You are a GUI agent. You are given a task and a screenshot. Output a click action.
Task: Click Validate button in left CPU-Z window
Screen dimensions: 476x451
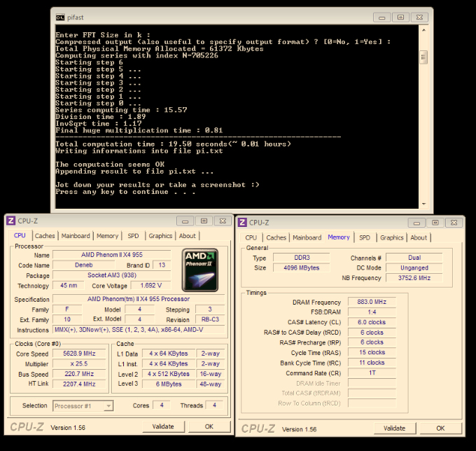(x=163, y=426)
